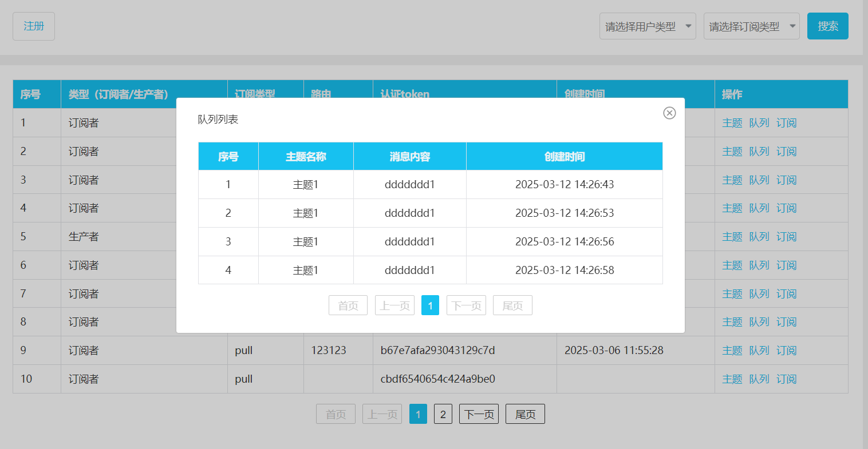Go to page 2 of main table
Viewport: 868px width, 449px height.
pos(443,414)
